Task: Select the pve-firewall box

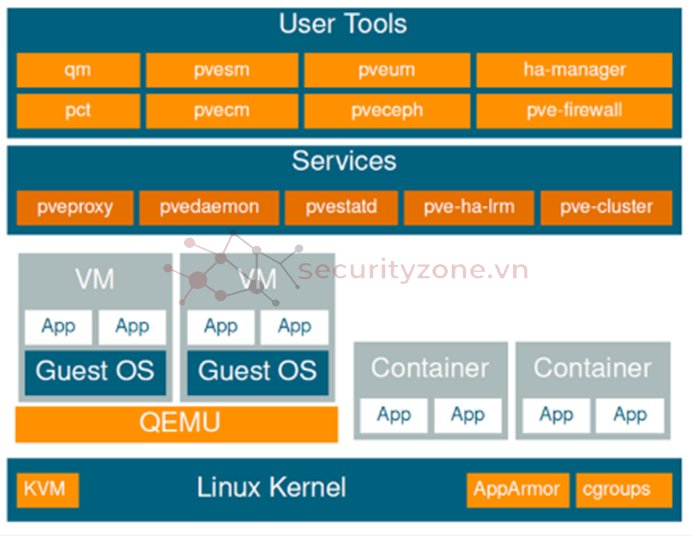Action: click(574, 111)
